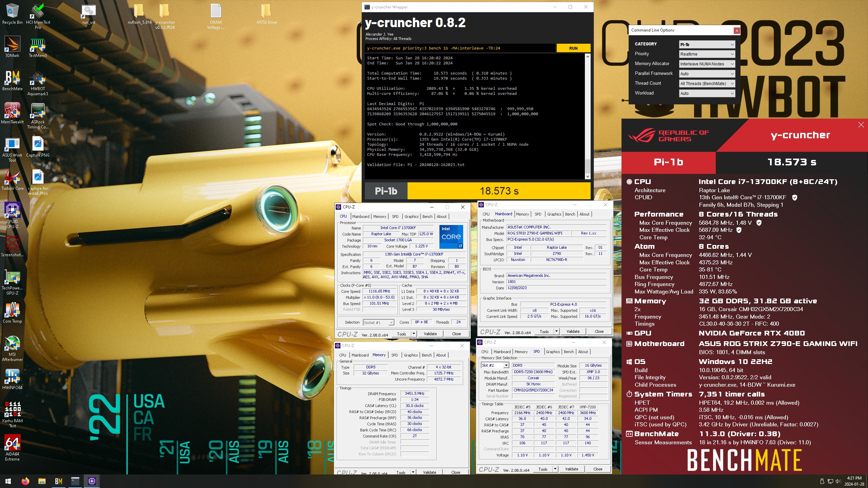Viewport: 868px width, 488px height.
Task: Click the yellow RUN button in y-cruncher
Action: [x=573, y=48]
